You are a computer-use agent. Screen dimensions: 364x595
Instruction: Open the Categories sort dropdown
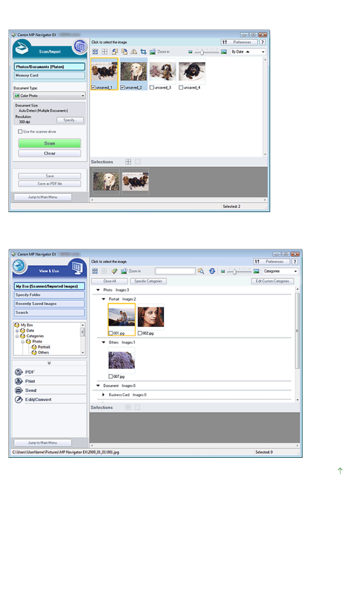point(280,271)
